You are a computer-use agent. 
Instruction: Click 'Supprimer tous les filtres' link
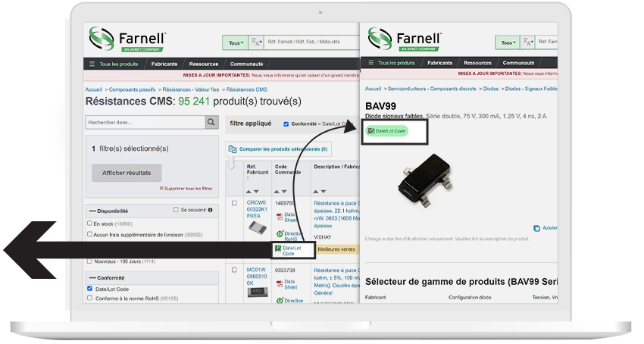186,188
